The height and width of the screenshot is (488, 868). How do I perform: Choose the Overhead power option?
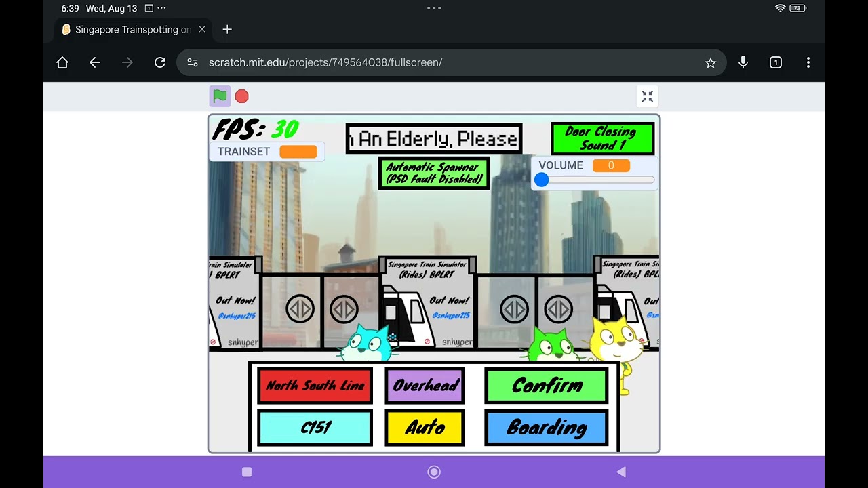425,386
